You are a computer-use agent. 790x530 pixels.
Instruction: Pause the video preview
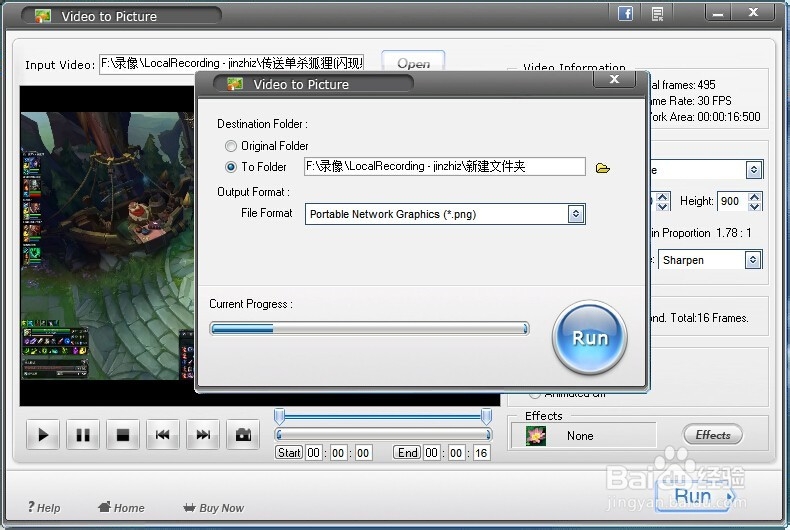click(83, 434)
